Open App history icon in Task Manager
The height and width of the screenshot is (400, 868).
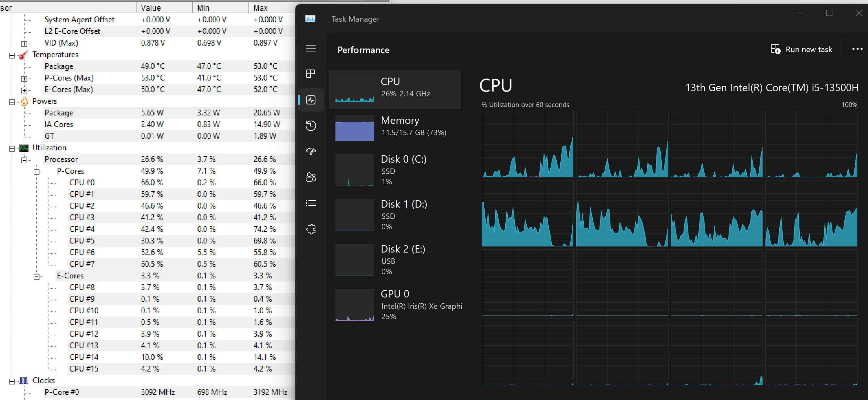[x=311, y=125]
